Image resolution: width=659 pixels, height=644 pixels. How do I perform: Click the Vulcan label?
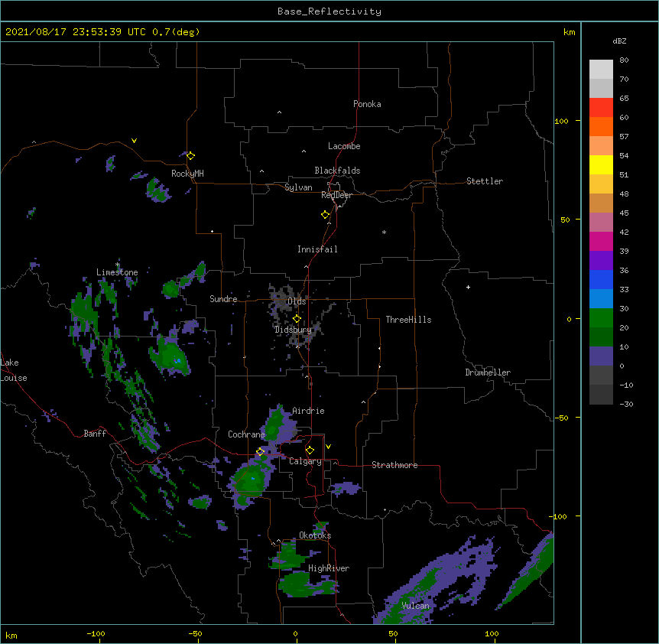(415, 607)
